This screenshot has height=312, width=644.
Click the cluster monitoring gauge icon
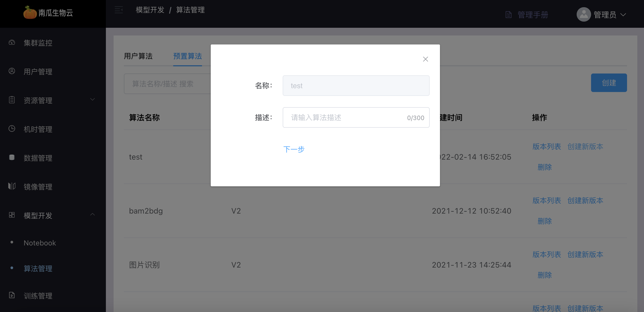(x=12, y=42)
